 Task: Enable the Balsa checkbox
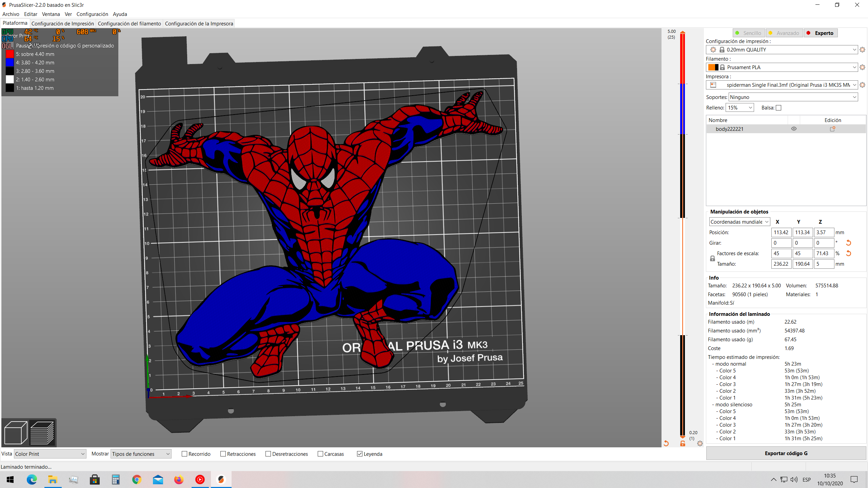pyautogui.click(x=778, y=108)
